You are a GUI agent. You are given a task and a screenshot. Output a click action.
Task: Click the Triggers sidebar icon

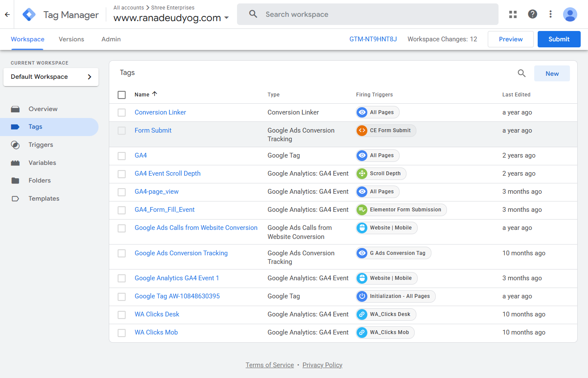15,145
